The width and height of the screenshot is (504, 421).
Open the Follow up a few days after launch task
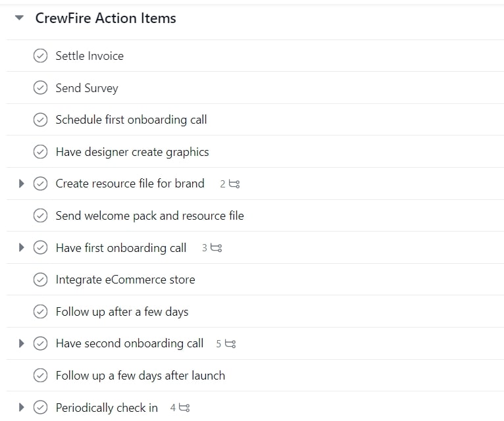(140, 376)
